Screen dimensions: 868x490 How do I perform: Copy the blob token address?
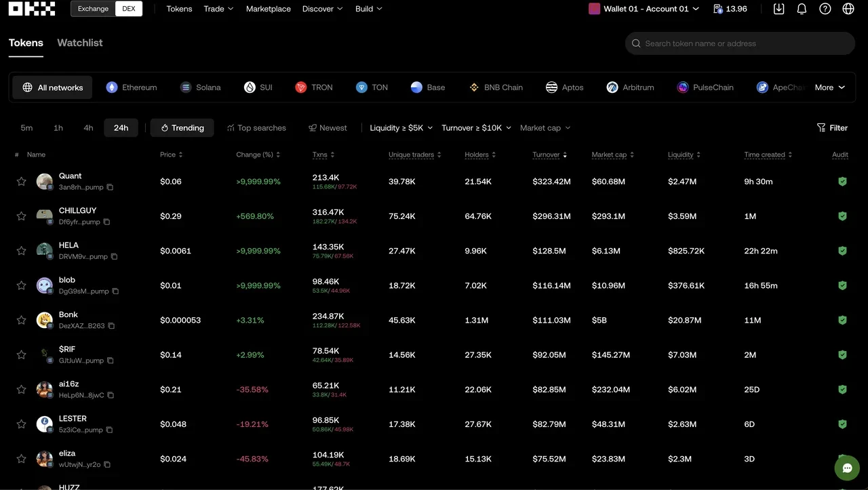[x=115, y=291]
